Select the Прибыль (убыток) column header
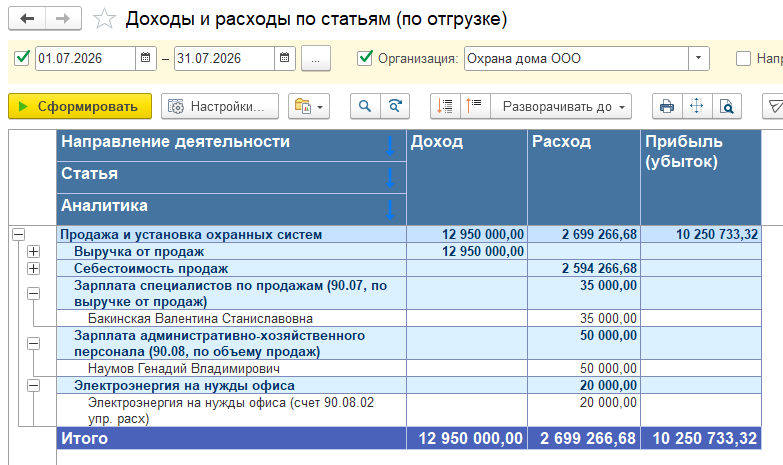This screenshot has width=783, height=465. point(701,177)
